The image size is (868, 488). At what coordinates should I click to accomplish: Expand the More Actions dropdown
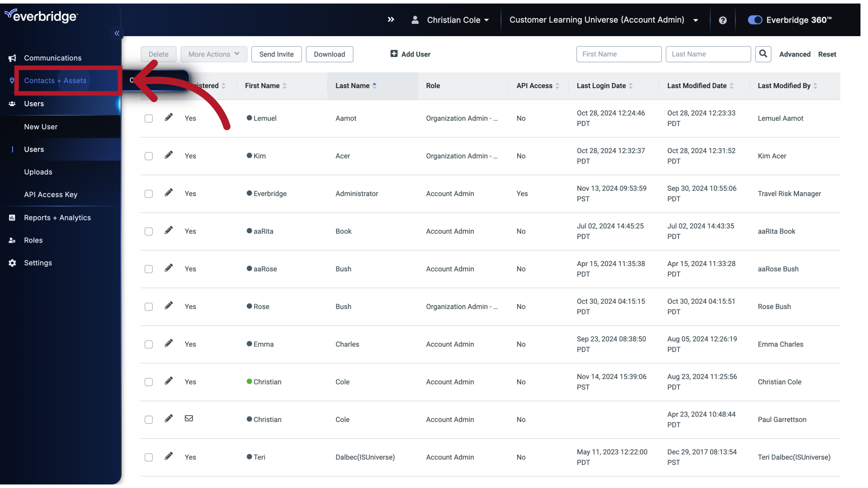[214, 54]
